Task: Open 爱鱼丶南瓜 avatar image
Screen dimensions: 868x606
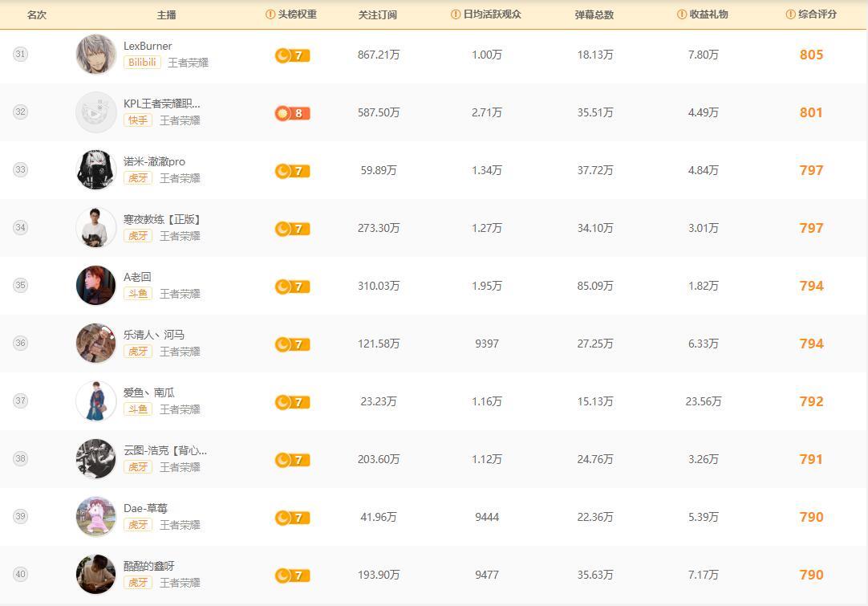Action: [x=95, y=401]
